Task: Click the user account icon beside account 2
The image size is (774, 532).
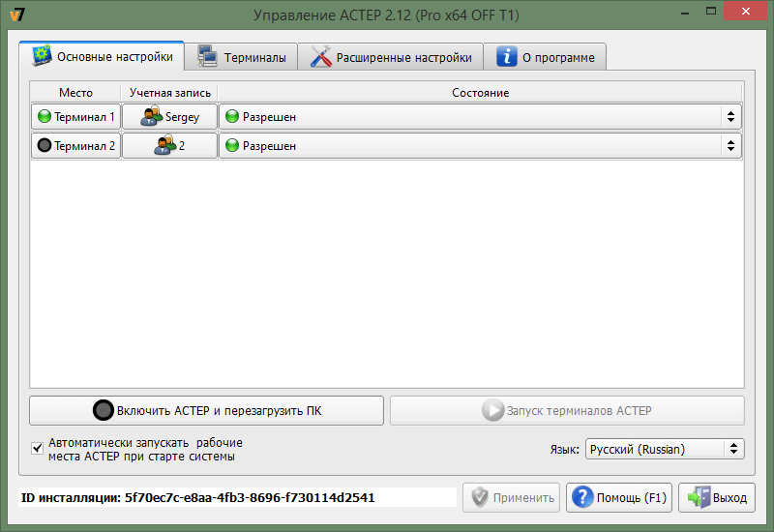Action: point(164,144)
